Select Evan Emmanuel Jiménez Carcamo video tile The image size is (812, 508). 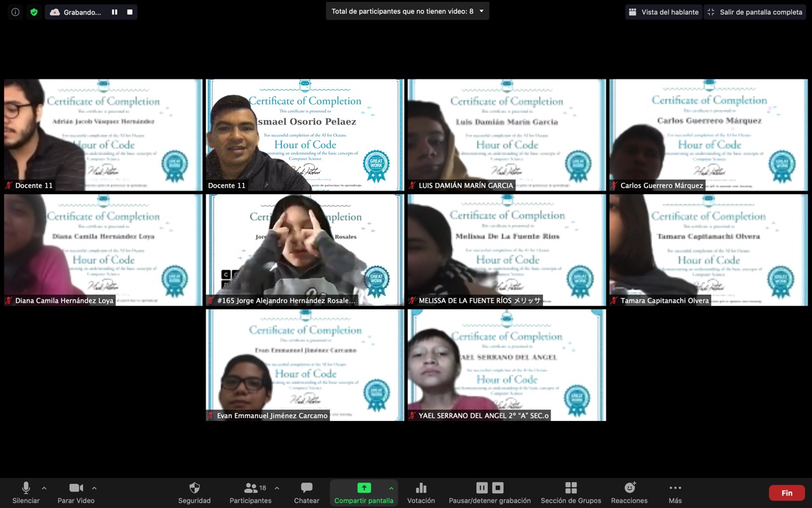(304, 364)
